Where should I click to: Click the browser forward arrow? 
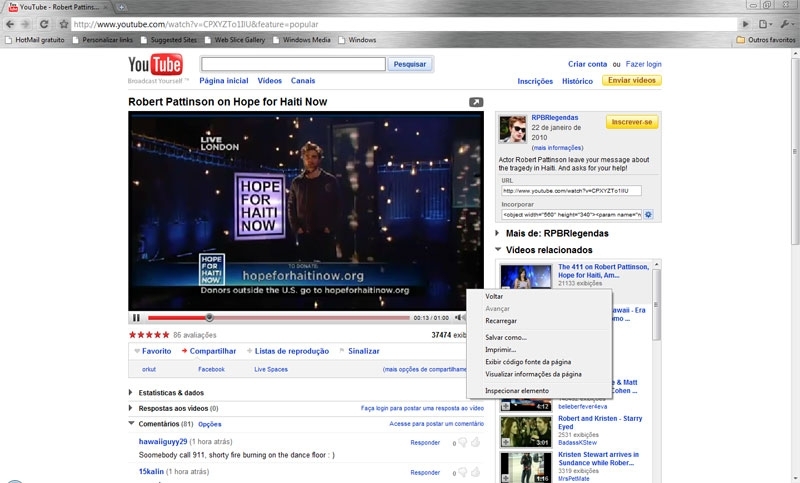pos(26,24)
